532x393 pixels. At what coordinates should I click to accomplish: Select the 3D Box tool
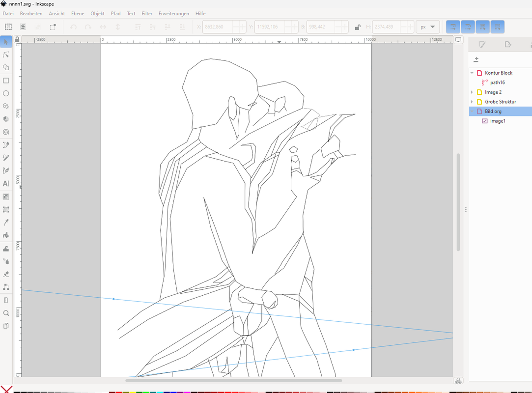pos(6,119)
